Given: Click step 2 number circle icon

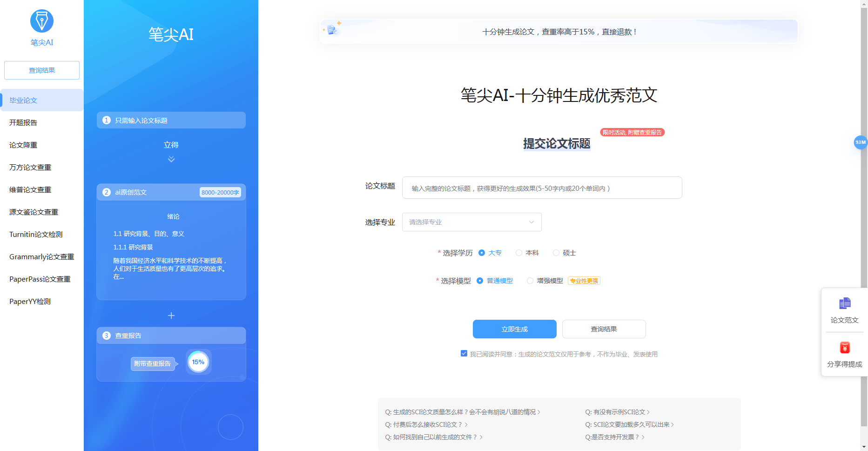Looking at the screenshot, I should tap(107, 192).
